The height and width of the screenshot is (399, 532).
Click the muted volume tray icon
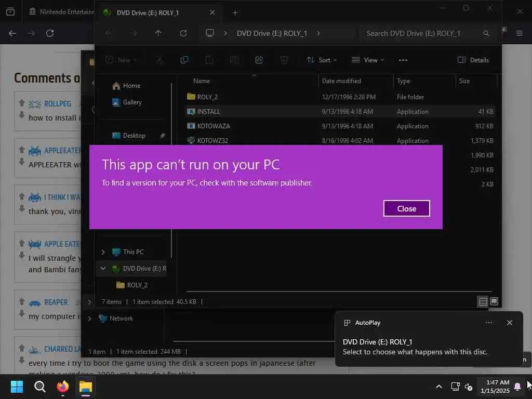[x=469, y=387]
